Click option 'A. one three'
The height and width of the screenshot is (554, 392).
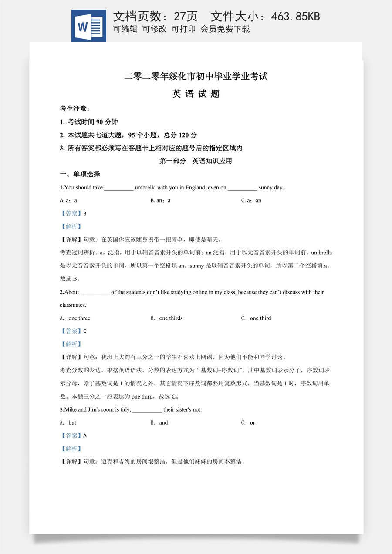[75, 318]
